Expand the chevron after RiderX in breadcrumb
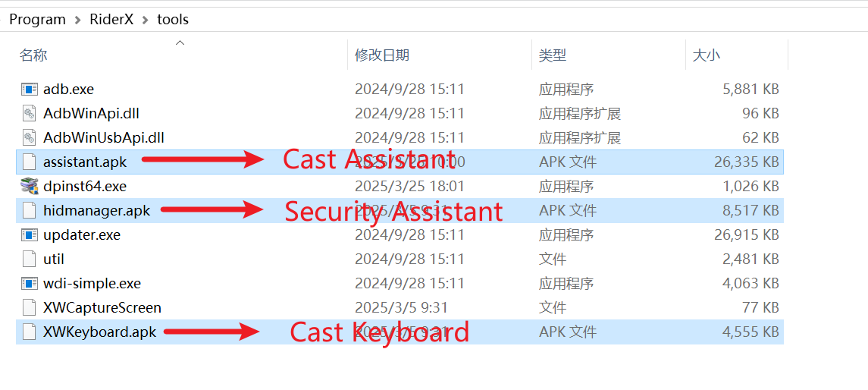The width and height of the screenshot is (868, 390). (x=146, y=20)
